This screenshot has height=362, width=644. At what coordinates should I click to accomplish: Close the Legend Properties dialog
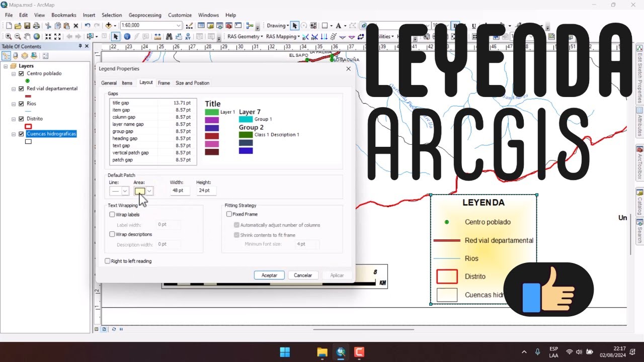tap(348, 69)
